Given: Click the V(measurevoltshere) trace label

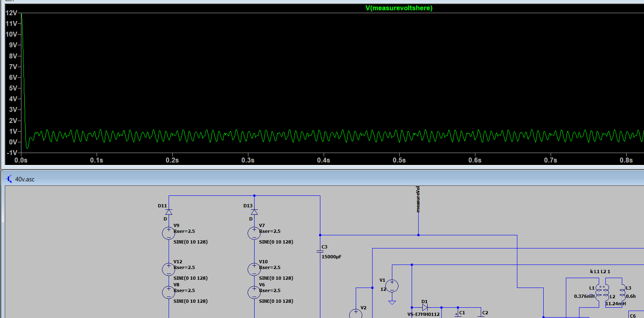Looking at the screenshot, I should tap(399, 8).
